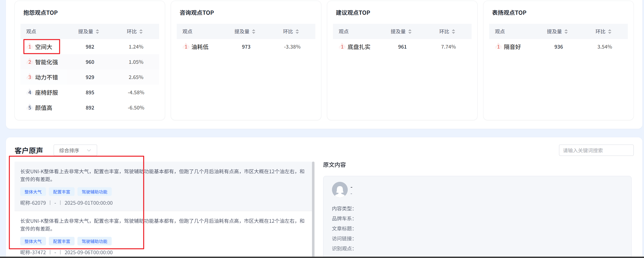
Task: Open the 综合排序 dropdown
Action: (75, 150)
